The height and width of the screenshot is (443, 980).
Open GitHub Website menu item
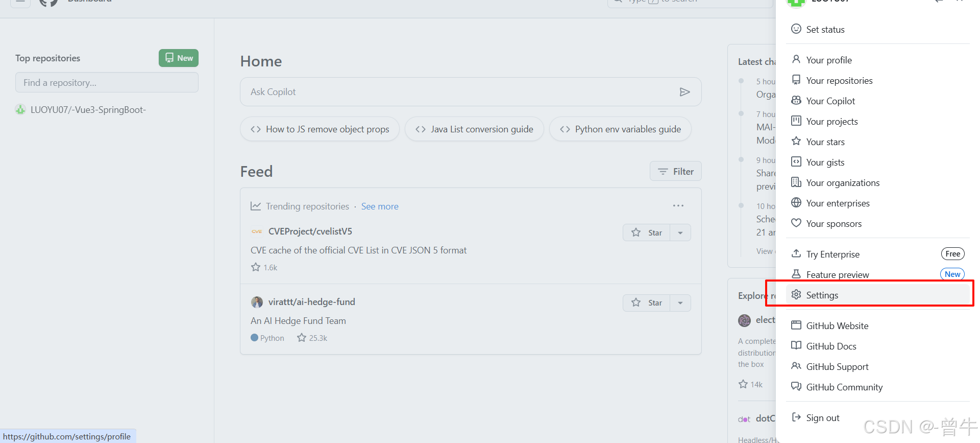(x=877, y=325)
